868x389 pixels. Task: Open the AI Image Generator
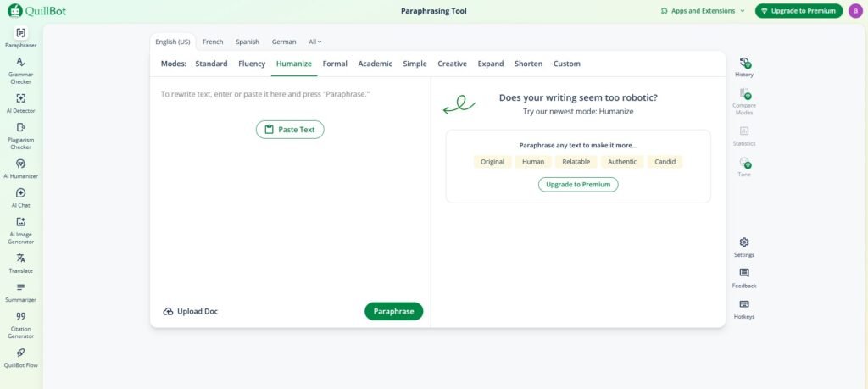click(20, 229)
